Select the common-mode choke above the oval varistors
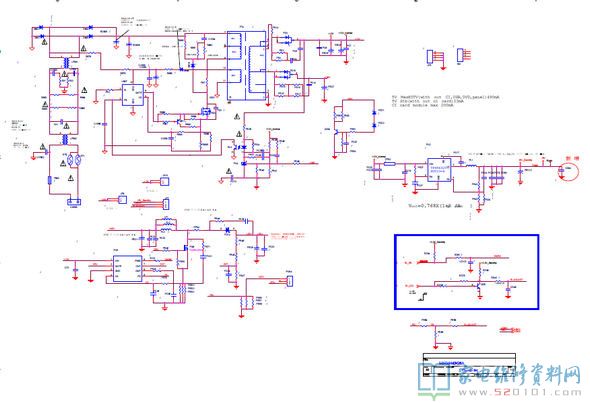 66,139
